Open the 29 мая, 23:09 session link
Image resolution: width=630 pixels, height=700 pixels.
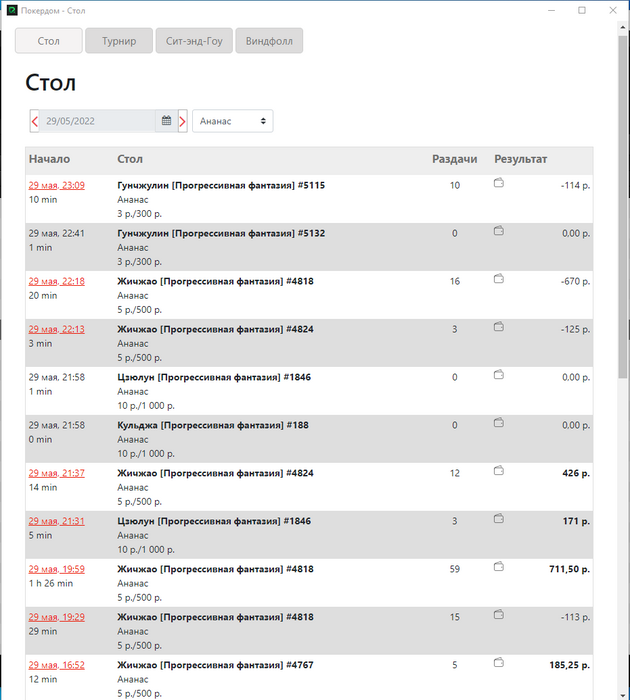pos(57,185)
